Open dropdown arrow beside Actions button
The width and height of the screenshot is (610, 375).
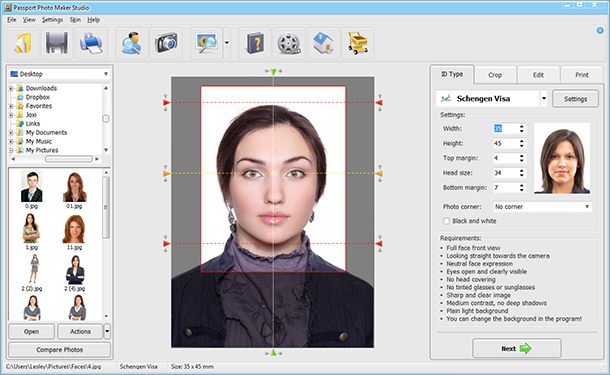coord(107,331)
